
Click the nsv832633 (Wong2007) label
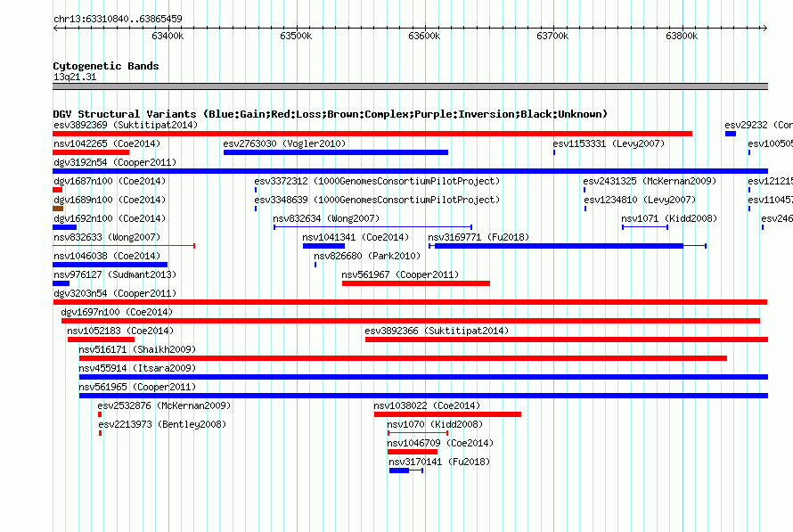tap(107, 237)
